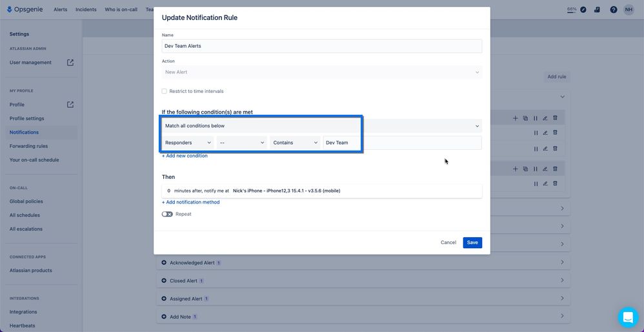Click plus icon beside Acknowledged Alert
Viewport: 644px width, 332px height.
164,262
